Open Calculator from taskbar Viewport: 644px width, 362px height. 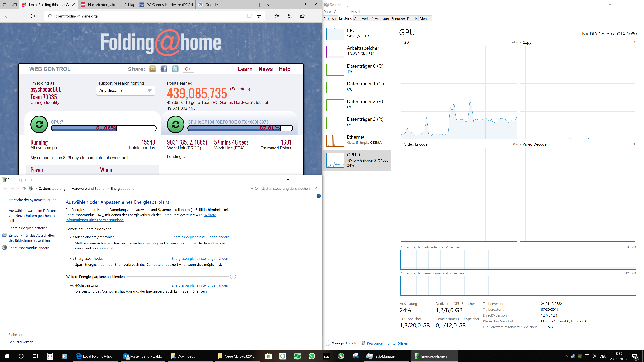[x=50, y=356]
